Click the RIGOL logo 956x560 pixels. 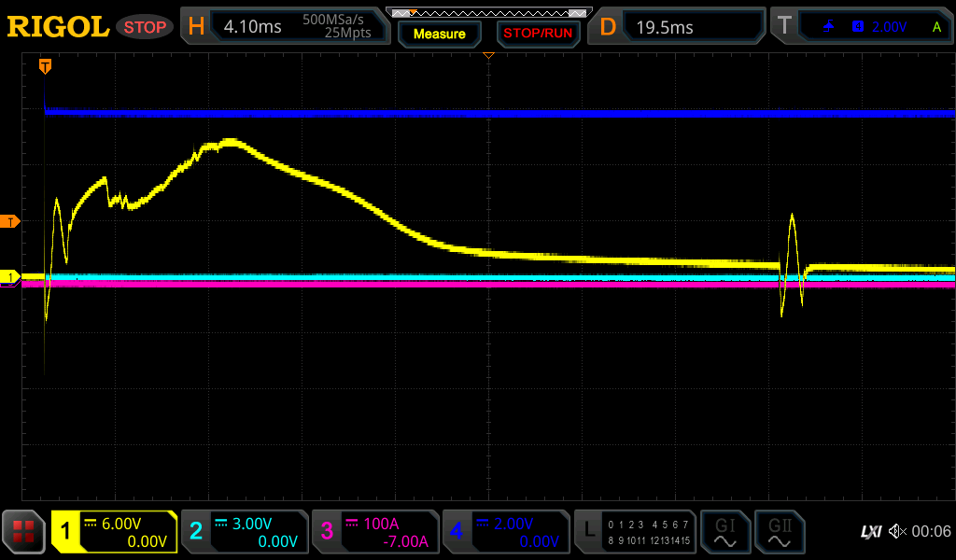pyautogui.click(x=58, y=27)
